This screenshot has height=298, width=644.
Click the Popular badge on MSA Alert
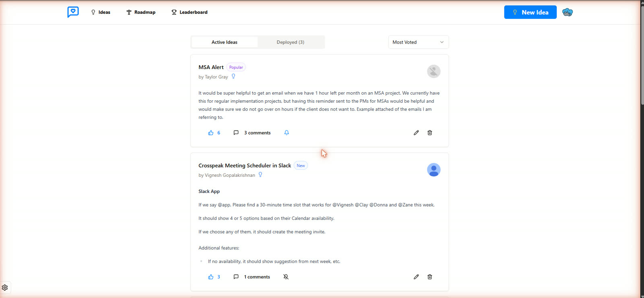(236, 67)
